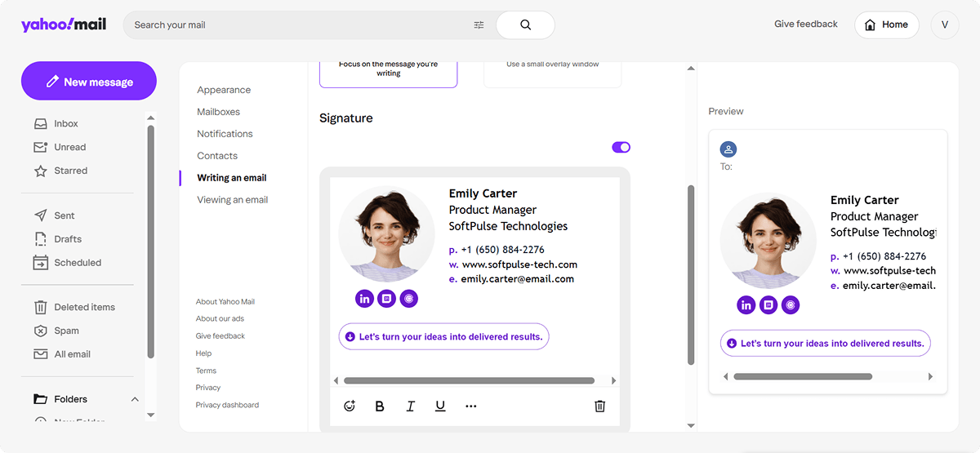Open About Yahoo Mail link

225,302
